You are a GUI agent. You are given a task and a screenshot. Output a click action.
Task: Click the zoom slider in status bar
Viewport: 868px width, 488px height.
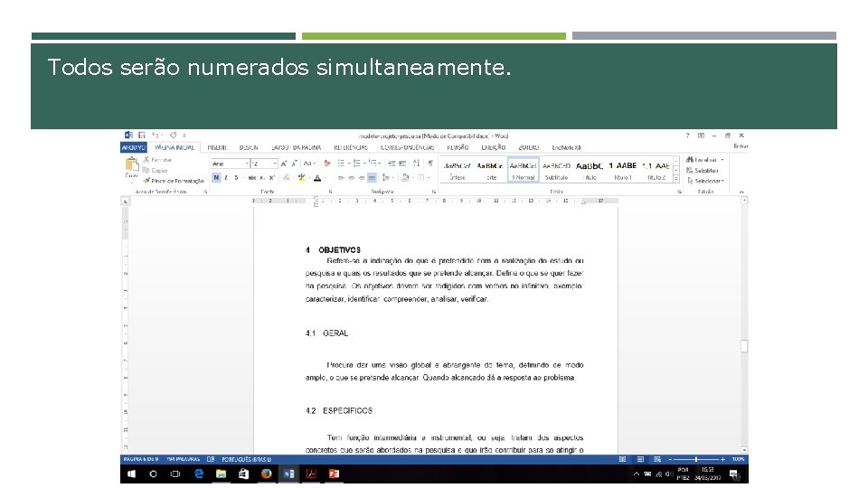point(696,459)
